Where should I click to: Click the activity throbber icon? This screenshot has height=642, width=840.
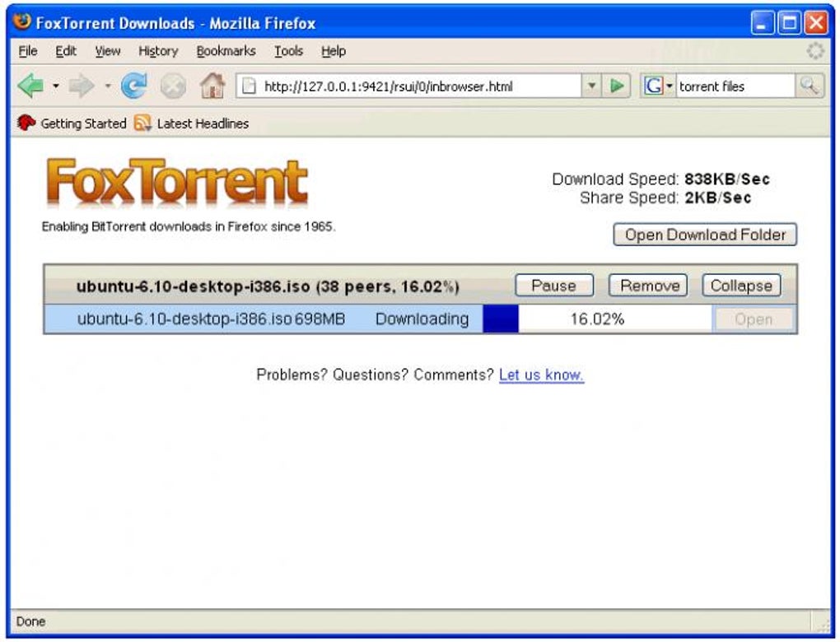click(815, 51)
